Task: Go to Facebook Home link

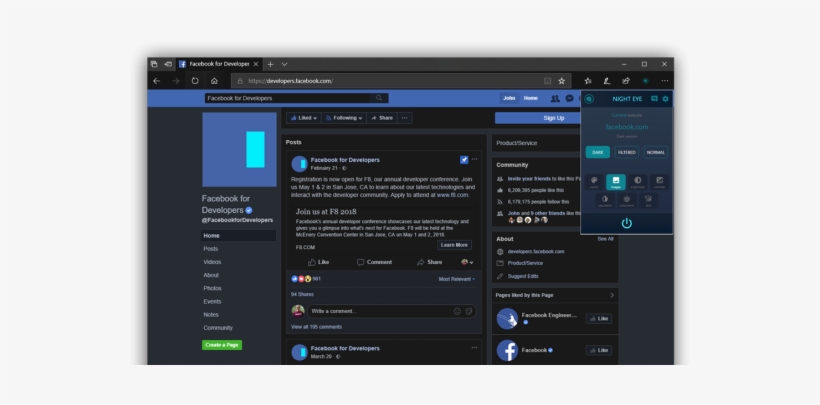Action: [x=531, y=98]
